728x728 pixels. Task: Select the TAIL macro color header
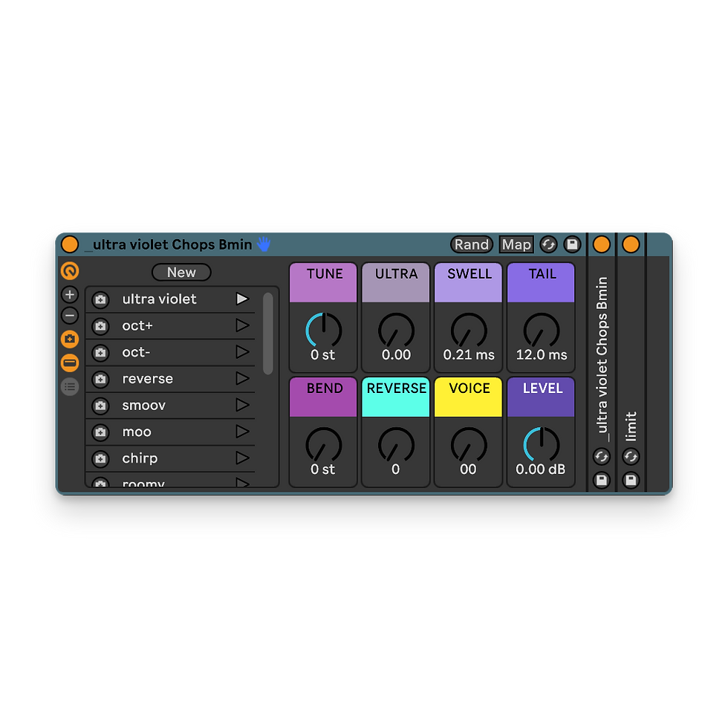[541, 283]
